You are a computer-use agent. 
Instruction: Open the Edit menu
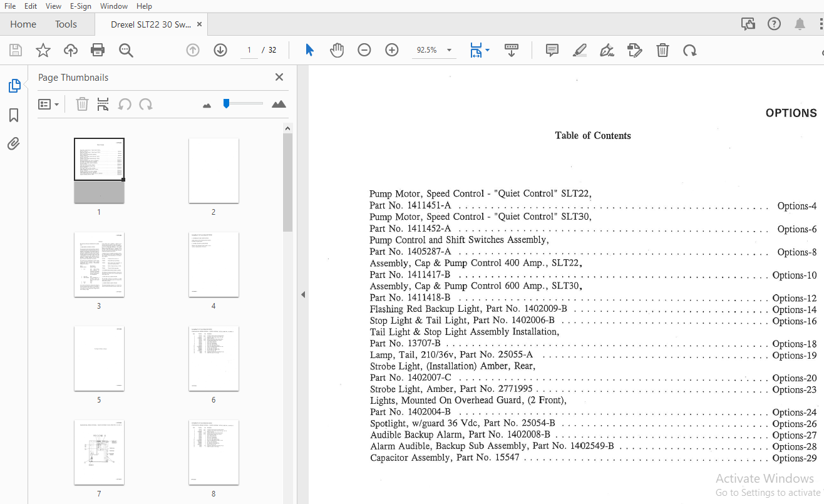(x=31, y=6)
